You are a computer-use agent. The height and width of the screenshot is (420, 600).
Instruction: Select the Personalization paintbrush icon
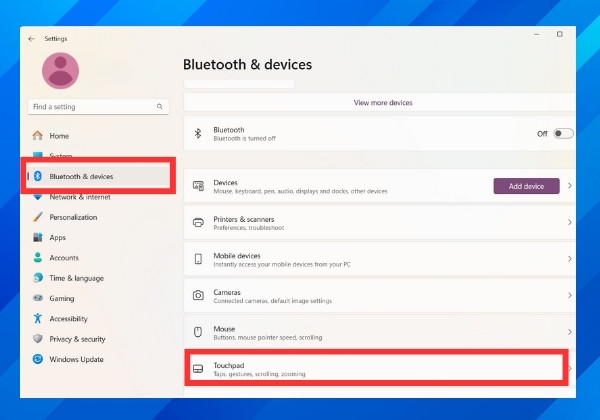[38, 217]
